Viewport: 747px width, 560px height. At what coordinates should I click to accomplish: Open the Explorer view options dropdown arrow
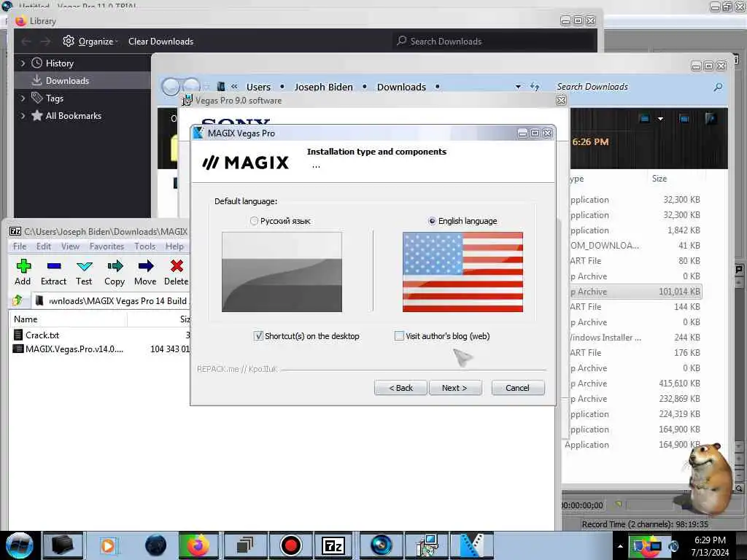[660, 119]
